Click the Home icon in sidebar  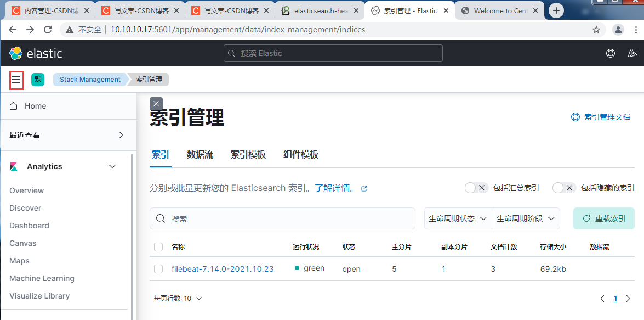(x=14, y=106)
